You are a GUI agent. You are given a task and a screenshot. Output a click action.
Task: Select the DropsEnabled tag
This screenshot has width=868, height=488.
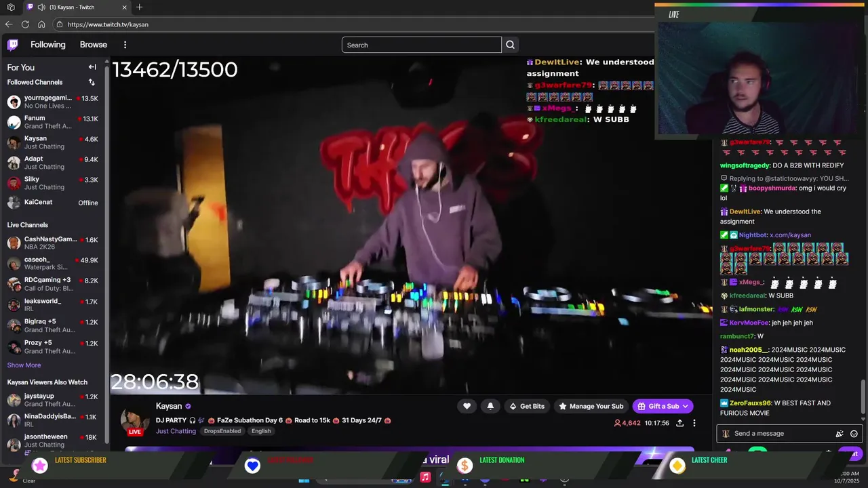pos(222,431)
